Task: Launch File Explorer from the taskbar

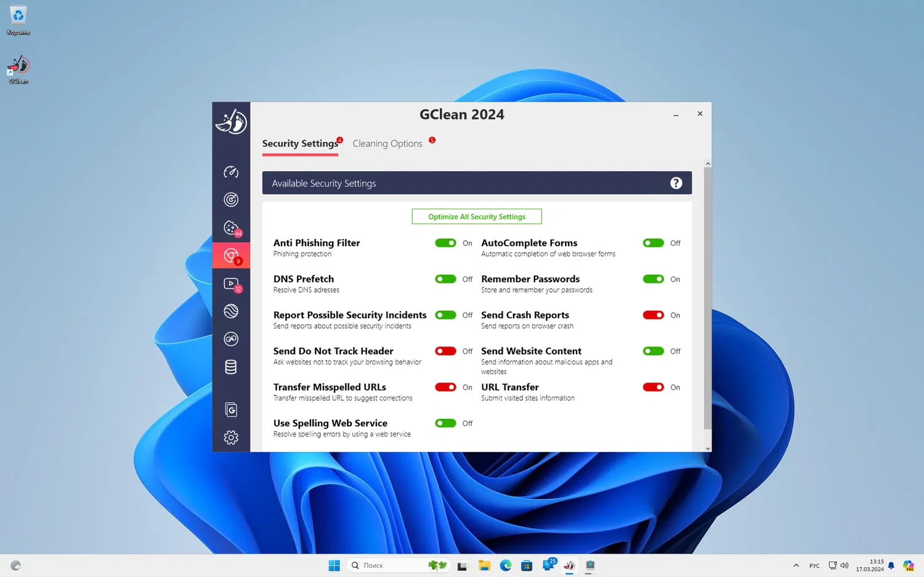Action: pyautogui.click(x=484, y=565)
